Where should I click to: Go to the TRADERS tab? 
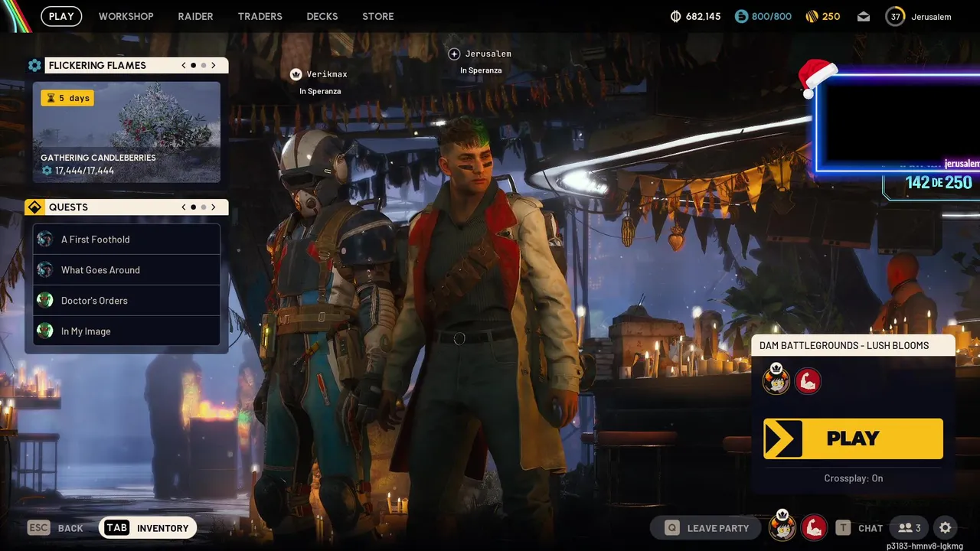coord(260,16)
